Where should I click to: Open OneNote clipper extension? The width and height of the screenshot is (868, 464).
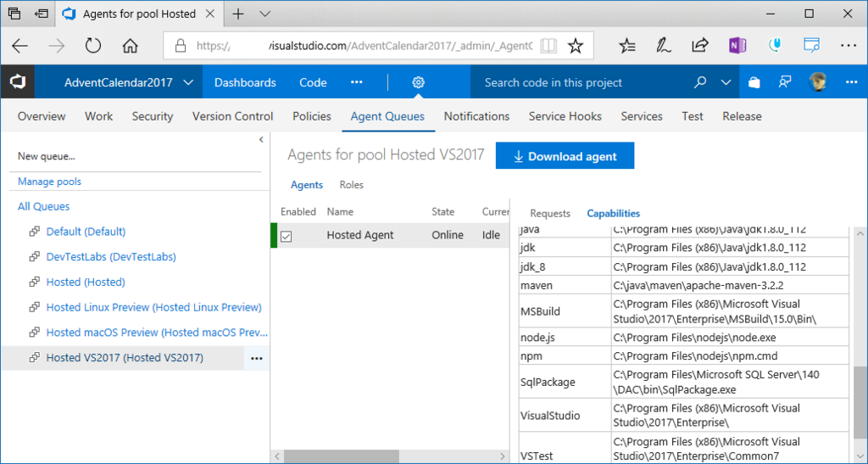(x=737, y=46)
